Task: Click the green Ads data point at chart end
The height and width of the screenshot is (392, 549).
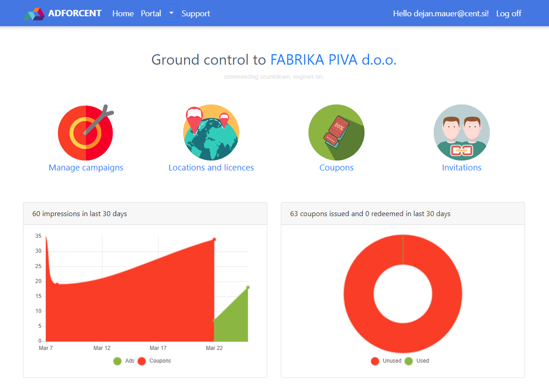Action: pyautogui.click(x=248, y=288)
